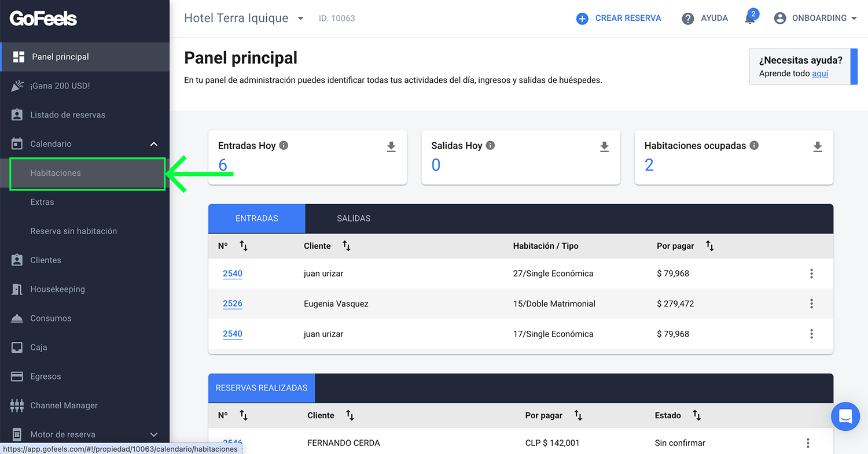Follow the 'aquí' help link

coord(820,73)
